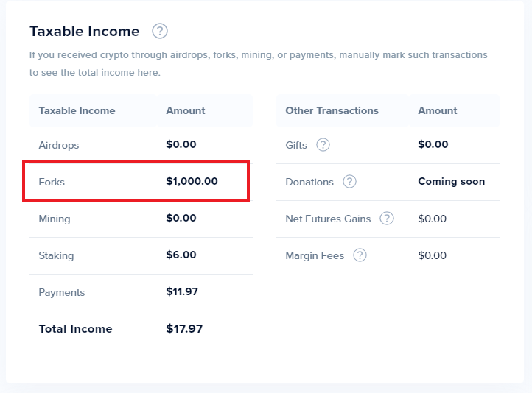Screen dimensions: 532x393
Task: Click the Gifts row label
Action: (x=296, y=145)
